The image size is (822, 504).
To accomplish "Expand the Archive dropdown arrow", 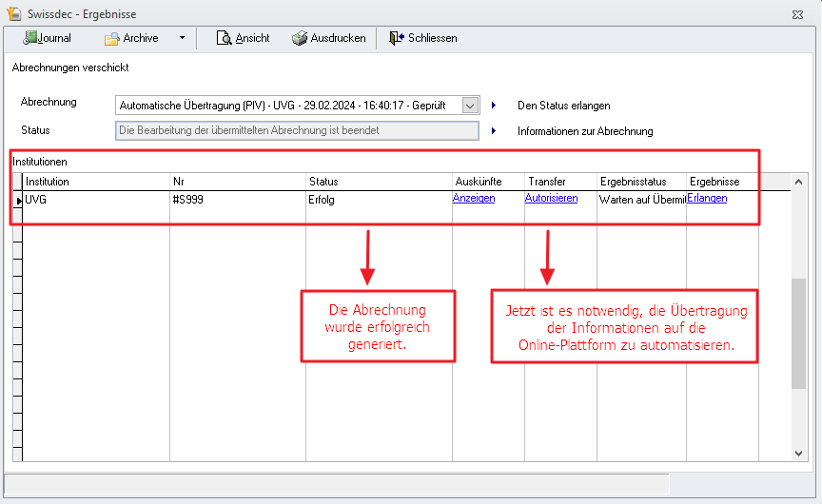I will click(x=182, y=38).
